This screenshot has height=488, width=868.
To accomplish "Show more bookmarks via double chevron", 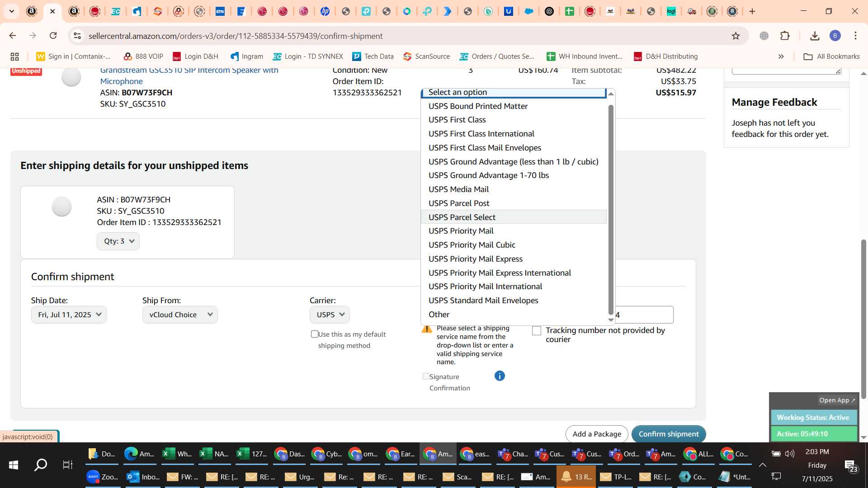I will click(x=781, y=56).
